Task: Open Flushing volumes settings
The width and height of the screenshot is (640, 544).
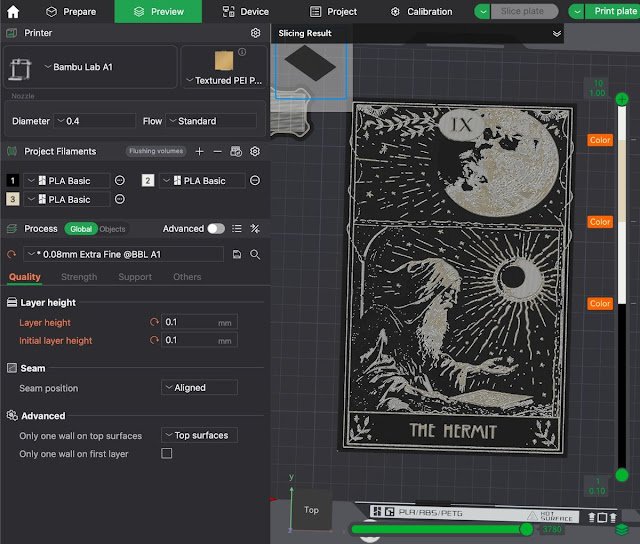Action: click(x=156, y=151)
